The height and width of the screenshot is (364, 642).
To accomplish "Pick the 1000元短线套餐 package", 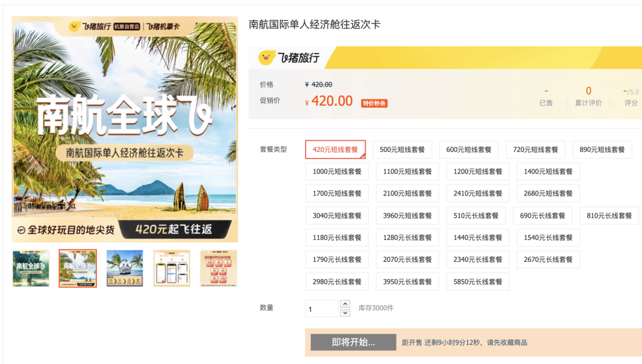I will pos(337,172).
